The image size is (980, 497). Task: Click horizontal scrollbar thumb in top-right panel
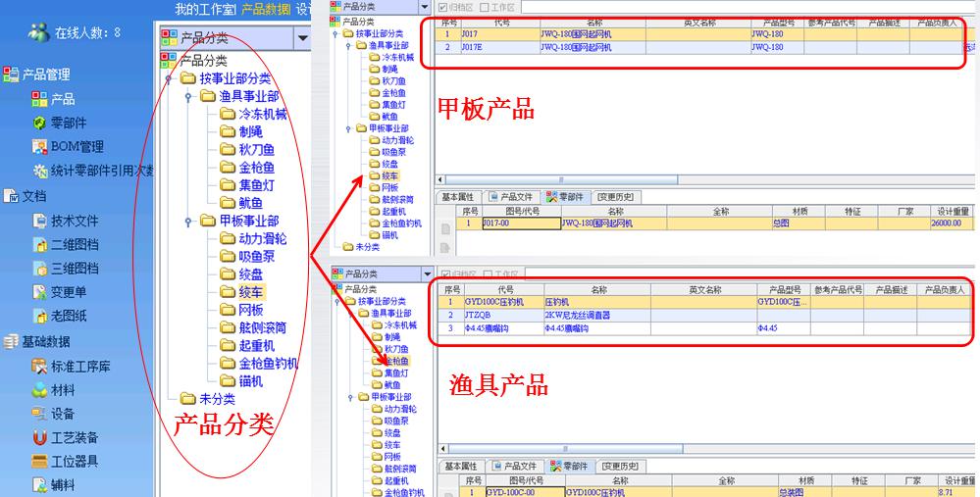(x=561, y=179)
